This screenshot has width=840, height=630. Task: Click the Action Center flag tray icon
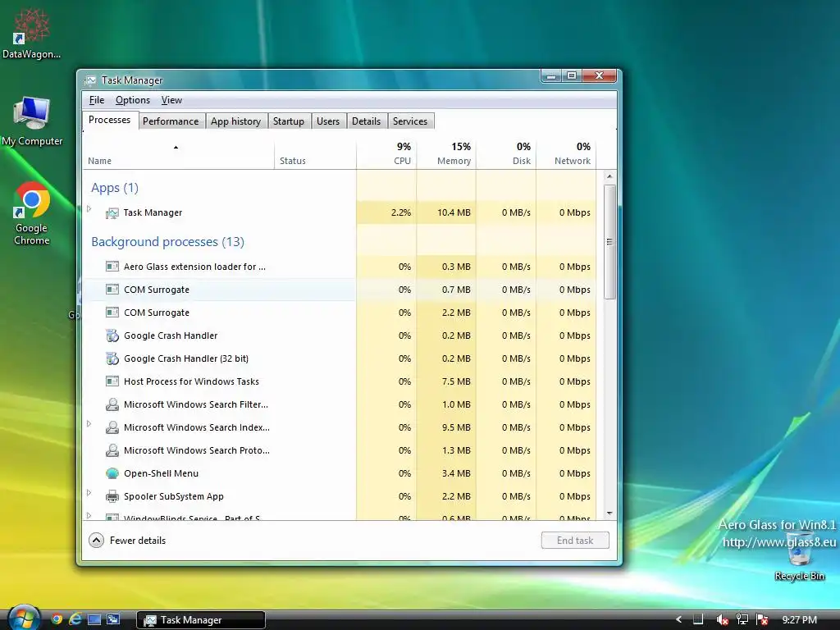click(x=762, y=620)
